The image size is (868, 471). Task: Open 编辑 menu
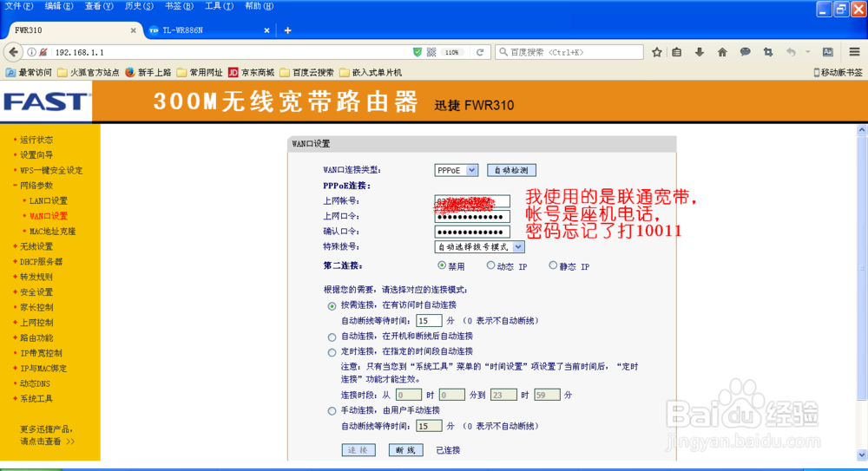(59, 6)
